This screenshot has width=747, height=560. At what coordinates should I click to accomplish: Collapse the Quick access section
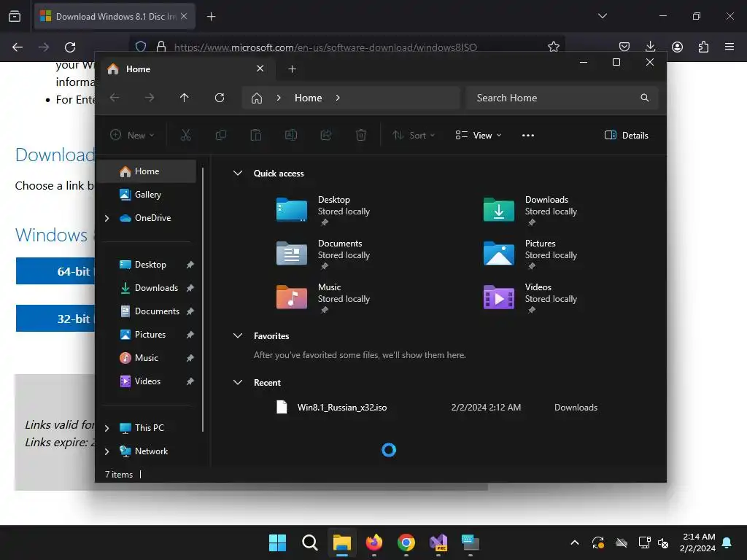pos(238,174)
